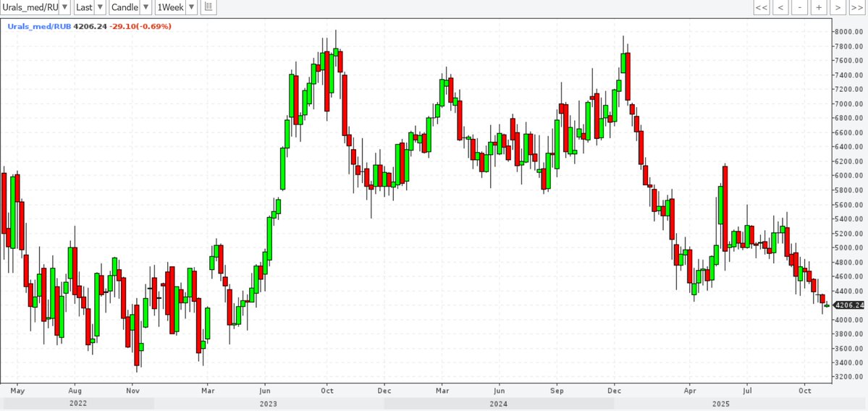Click the 6000.00 price axis label
This screenshot has height=411, width=868.
[x=849, y=175]
